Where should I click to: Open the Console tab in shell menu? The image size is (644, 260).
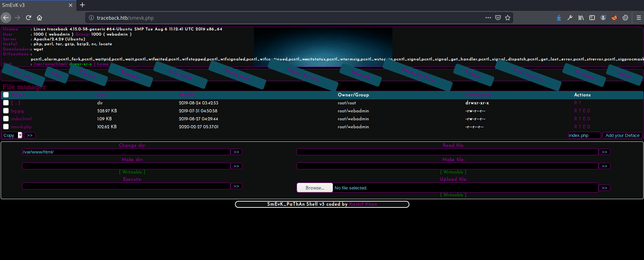88,75
